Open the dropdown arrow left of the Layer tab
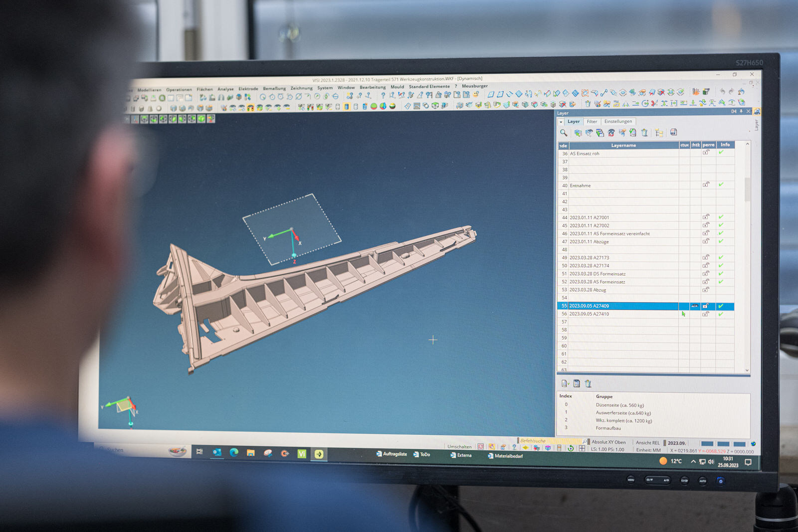Viewport: 798px width, 532px height. point(561,122)
